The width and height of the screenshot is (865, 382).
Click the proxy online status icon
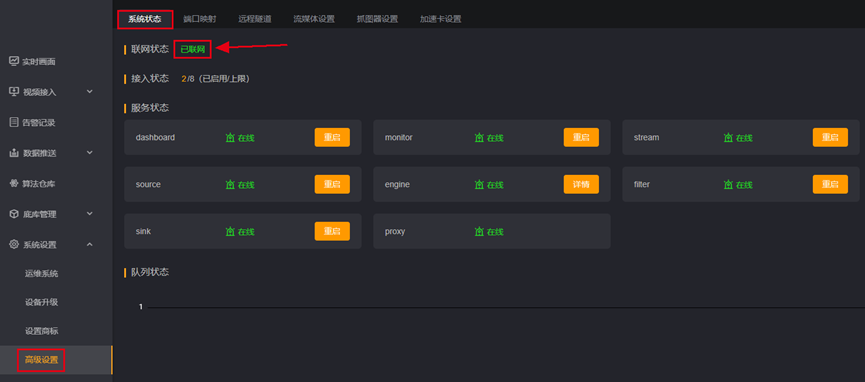479,232
